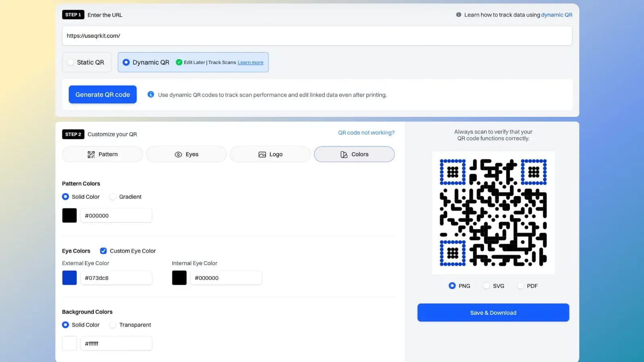Click the URL input showing useqrkit.com
Viewport: 644px width, 362px height.
pos(317,35)
